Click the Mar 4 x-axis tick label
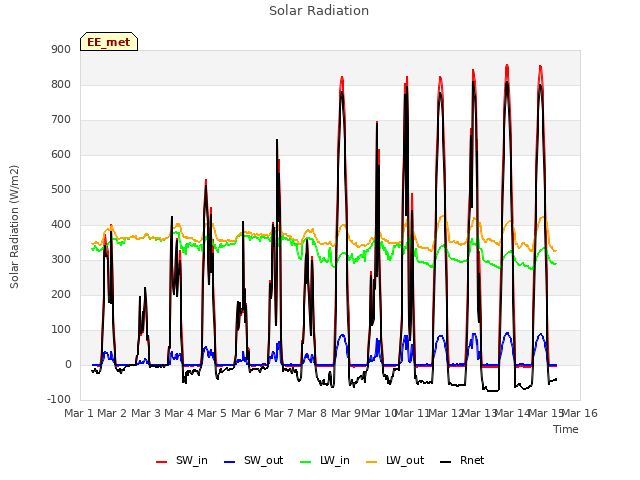This screenshot has height=480, width=640. point(179,413)
